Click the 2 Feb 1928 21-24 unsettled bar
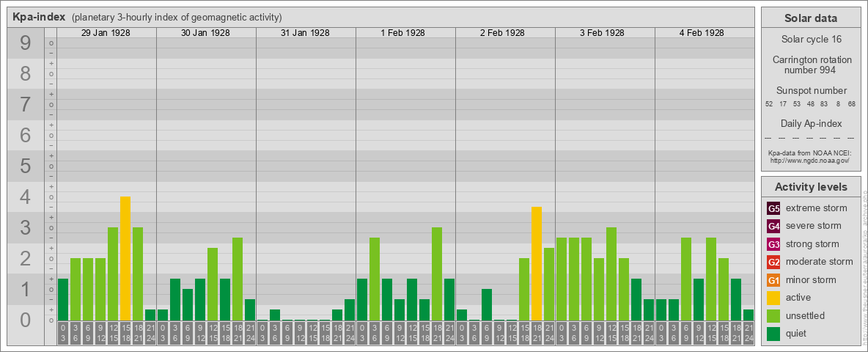The image size is (868, 352). click(x=548, y=284)
